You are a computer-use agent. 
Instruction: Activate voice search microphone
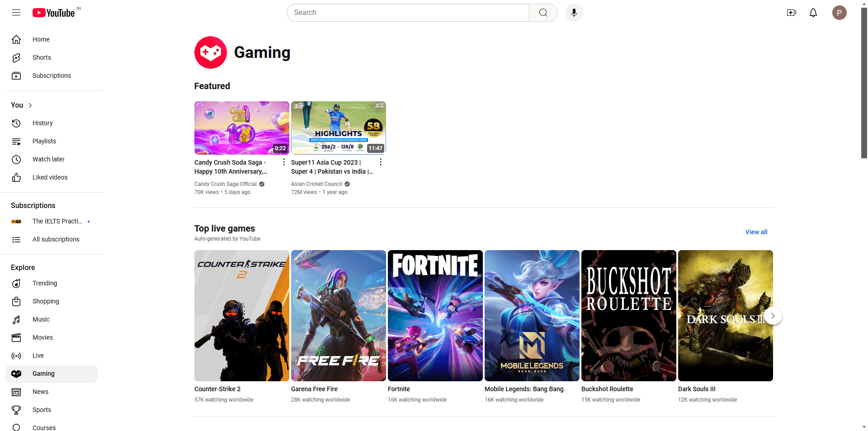(574, 13)
